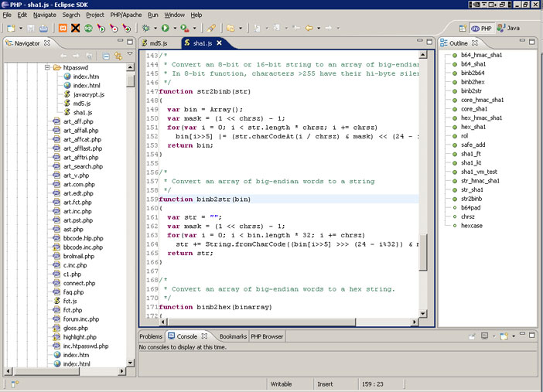
Task: Open the Navigator view menu triangle
Action: point(130,53)
